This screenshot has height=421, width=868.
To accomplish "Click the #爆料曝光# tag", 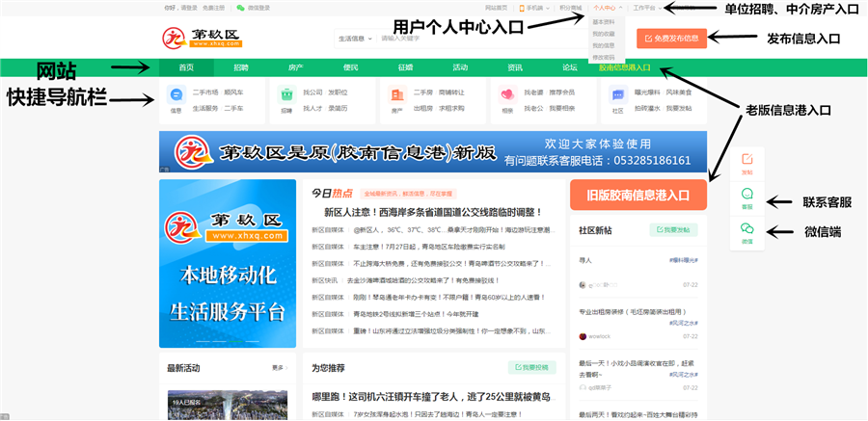I will [684, 259].
